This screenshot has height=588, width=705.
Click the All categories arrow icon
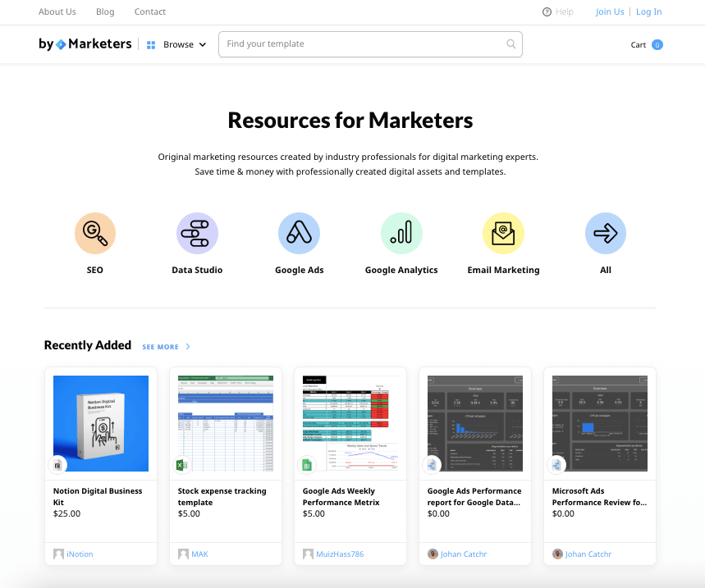click(606, 233)
